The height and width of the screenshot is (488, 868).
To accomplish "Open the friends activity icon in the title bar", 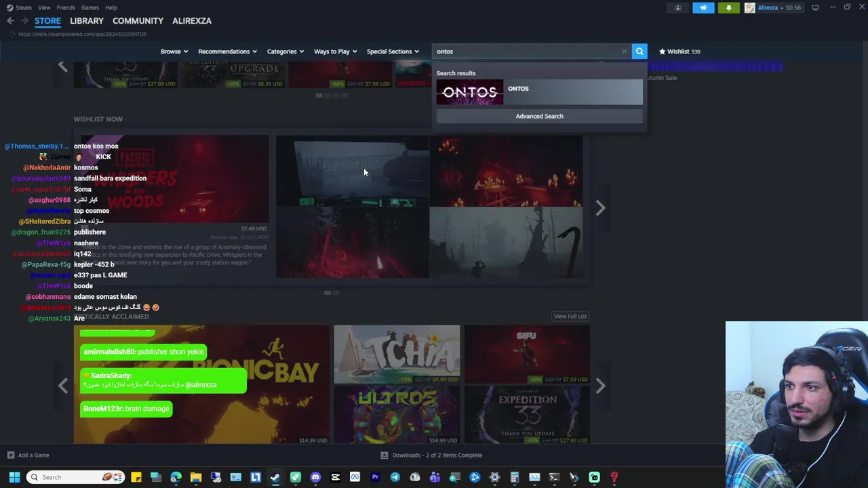I will pos(677,7).
